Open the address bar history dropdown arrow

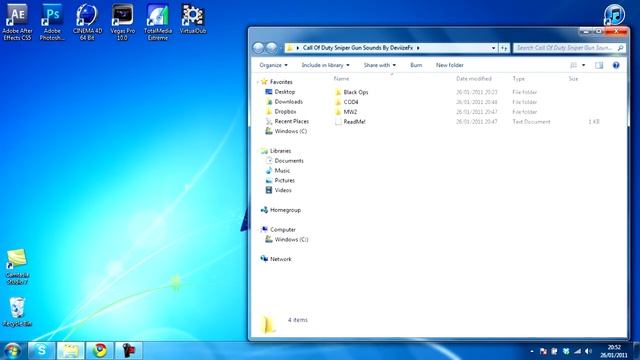click(x=493, y=48)
